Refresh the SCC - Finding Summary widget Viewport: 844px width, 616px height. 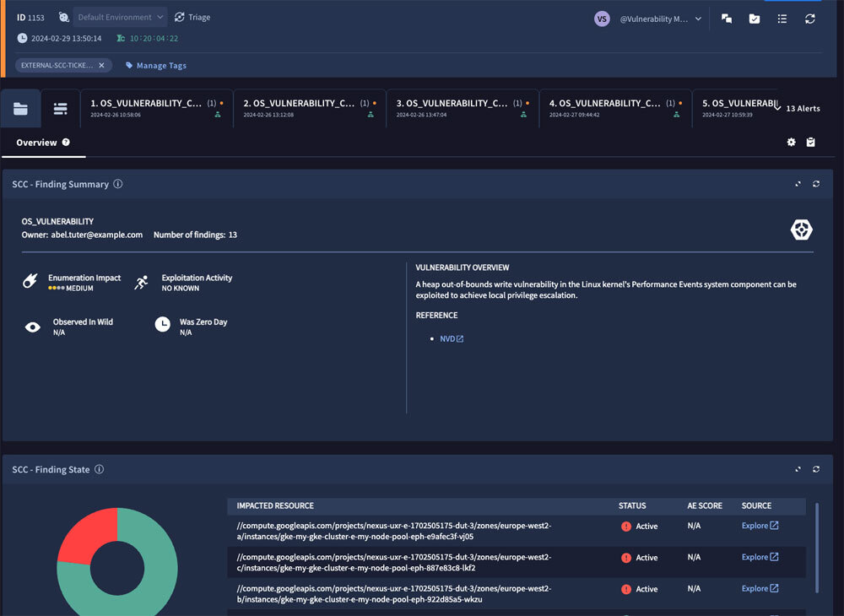816,184
